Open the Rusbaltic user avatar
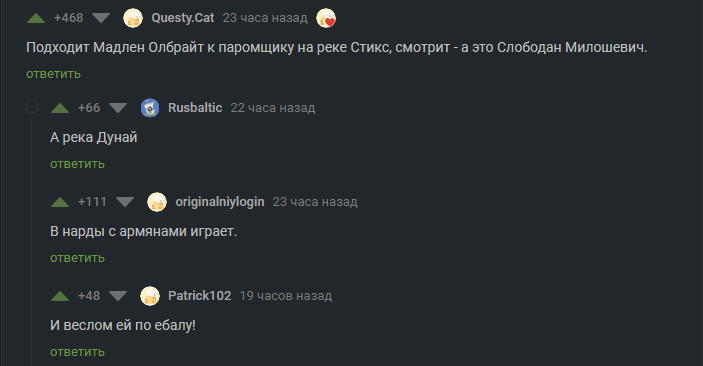Screen dimensions: 703x366 click(150, 108)
